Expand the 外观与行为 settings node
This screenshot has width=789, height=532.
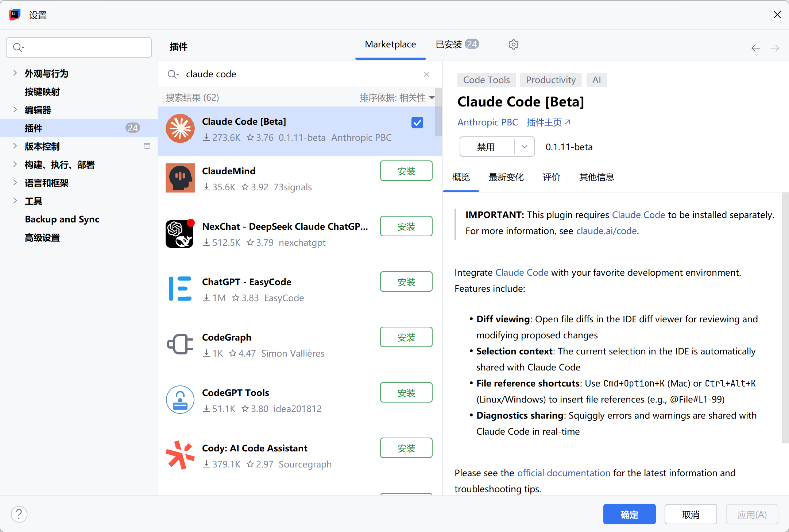15,73
